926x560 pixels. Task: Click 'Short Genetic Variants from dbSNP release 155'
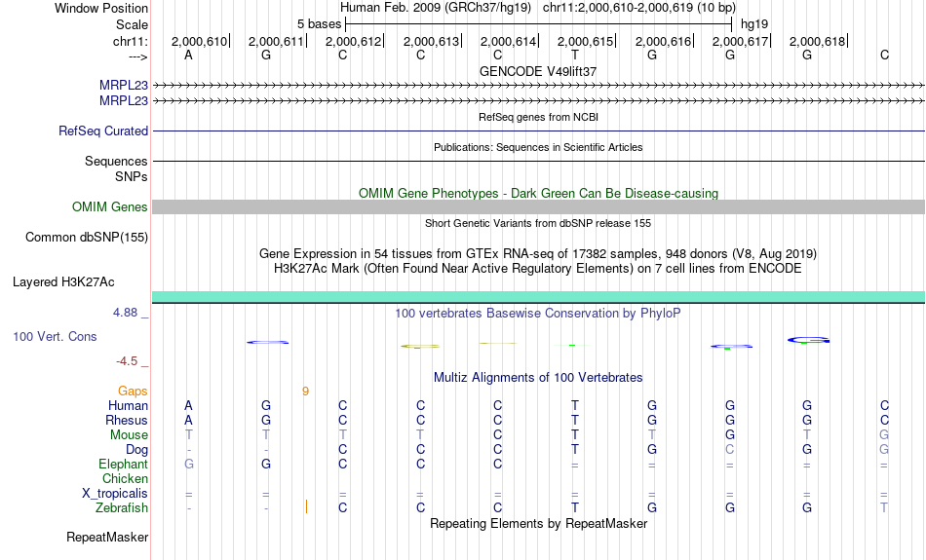coord(538,223)
